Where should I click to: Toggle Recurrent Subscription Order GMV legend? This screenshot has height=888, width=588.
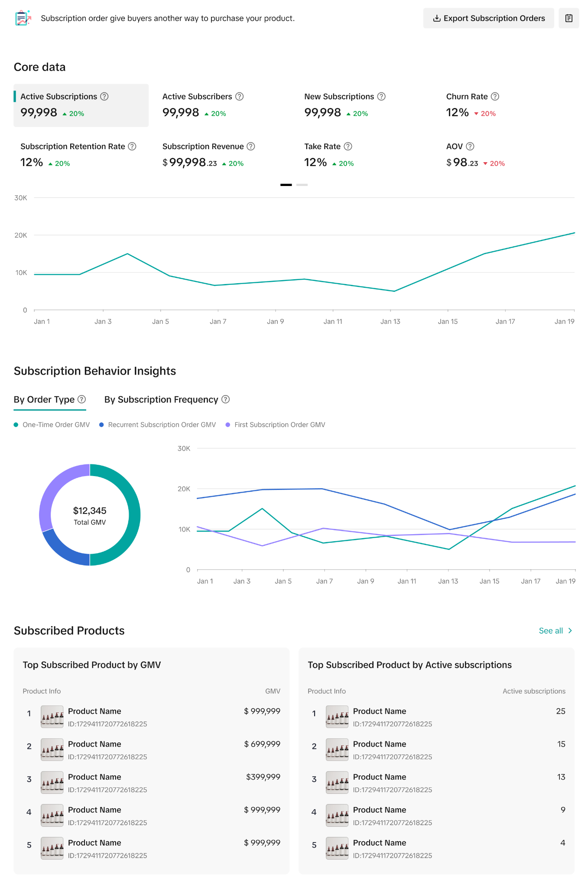(x=158, y=424)
